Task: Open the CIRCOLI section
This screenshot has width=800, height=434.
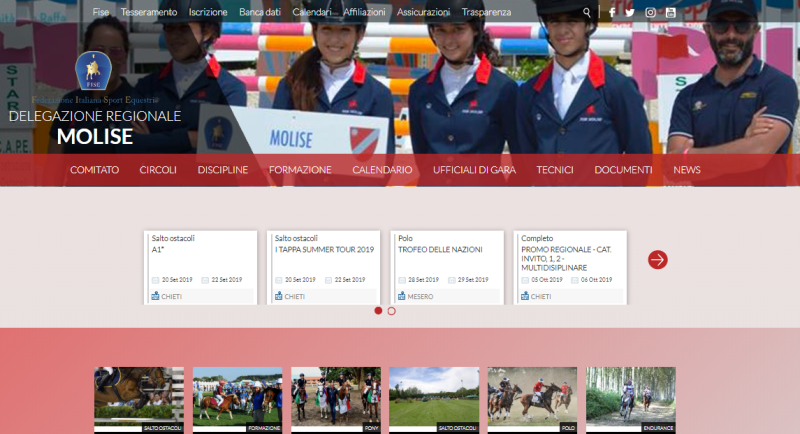Action: pos(158,170)
